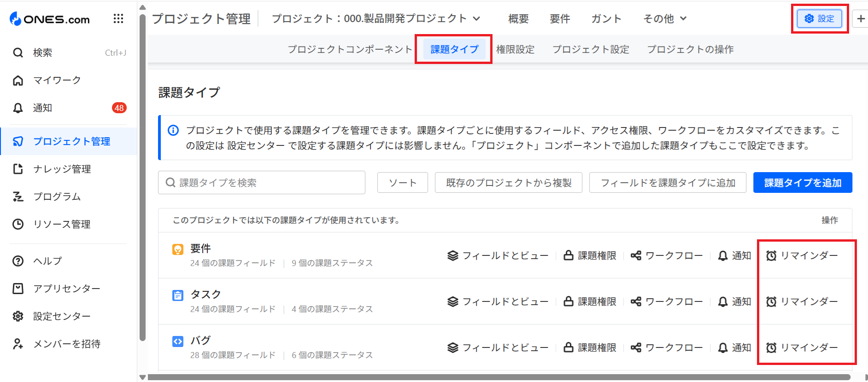Image resolution: width=868 pixels, height=382 pixels.
Task: Click the 設定センター link in banner
Action: 256,146
